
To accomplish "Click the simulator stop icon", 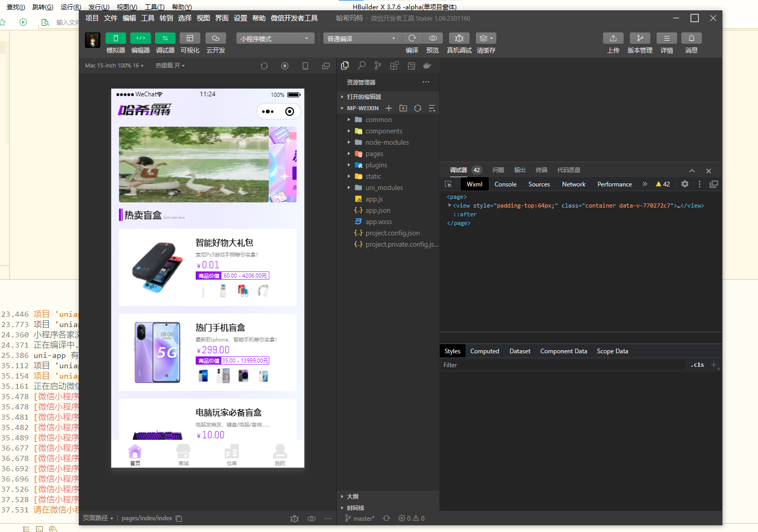I will click(x=285, y=66).
